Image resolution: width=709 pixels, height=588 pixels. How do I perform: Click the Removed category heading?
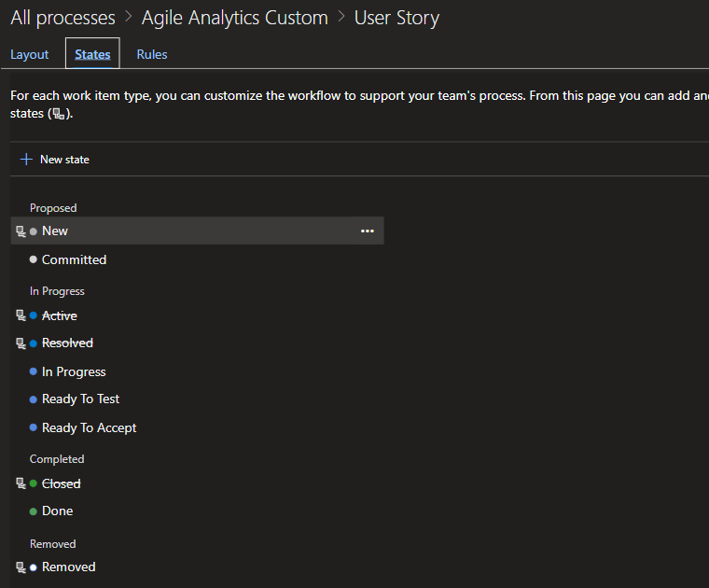tap(53, 544)
